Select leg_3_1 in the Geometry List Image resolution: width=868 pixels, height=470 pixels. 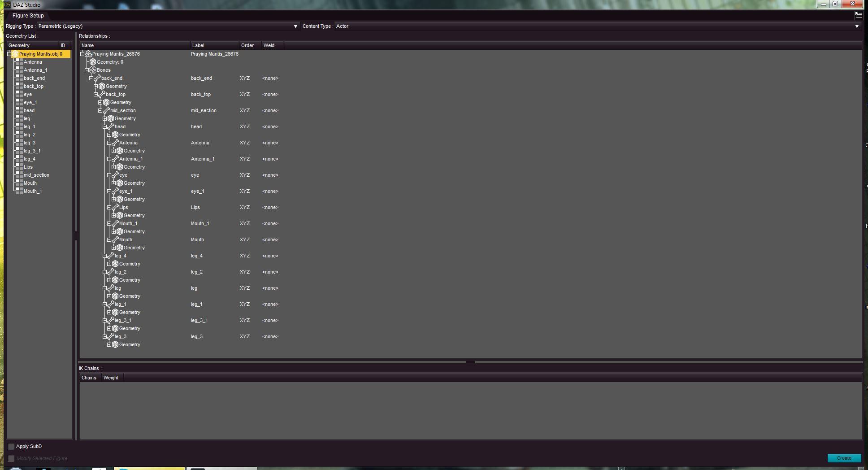pyautogui.click(x=32, y=151)
